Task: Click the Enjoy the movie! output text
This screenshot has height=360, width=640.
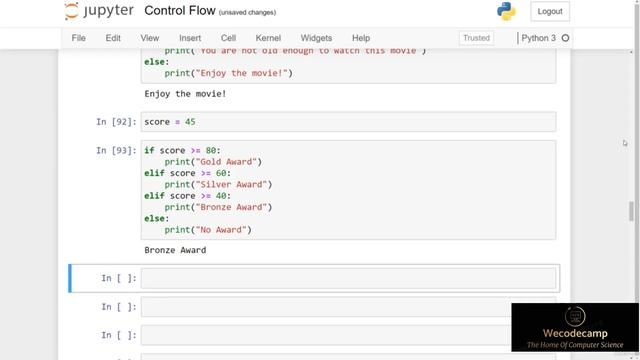Action: 185,94
